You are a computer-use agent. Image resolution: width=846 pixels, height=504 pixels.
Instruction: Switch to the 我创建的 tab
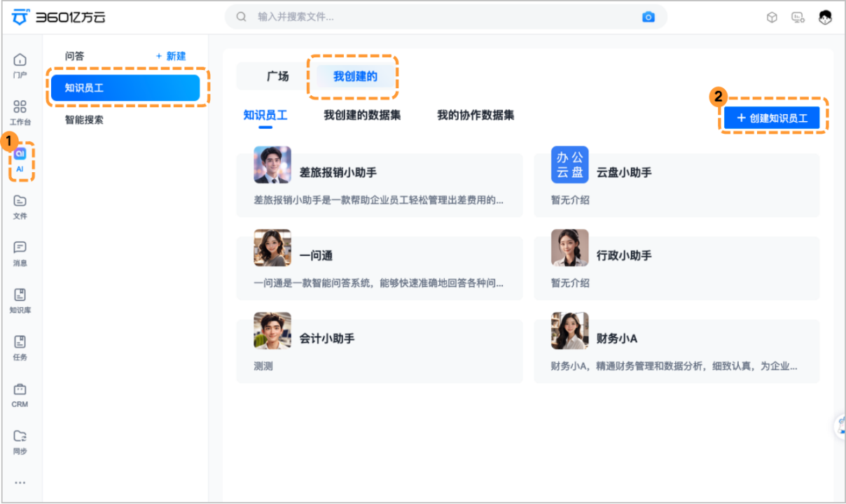tap(355, 76)
